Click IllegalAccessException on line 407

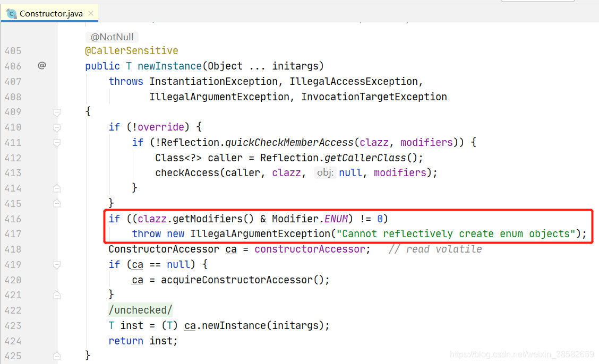pyautogui.click(x=354, y=81)
